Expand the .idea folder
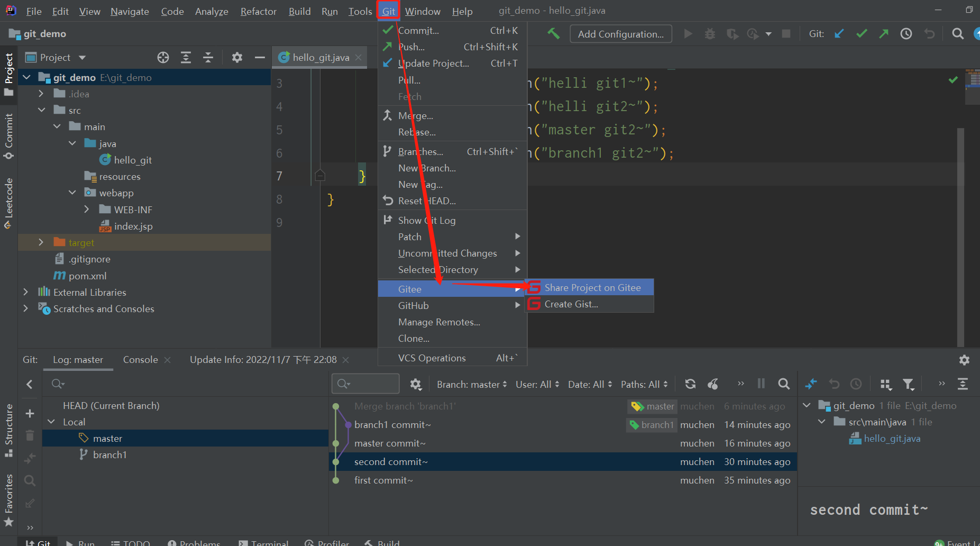 pyautogui.click(x=41, y=94)
